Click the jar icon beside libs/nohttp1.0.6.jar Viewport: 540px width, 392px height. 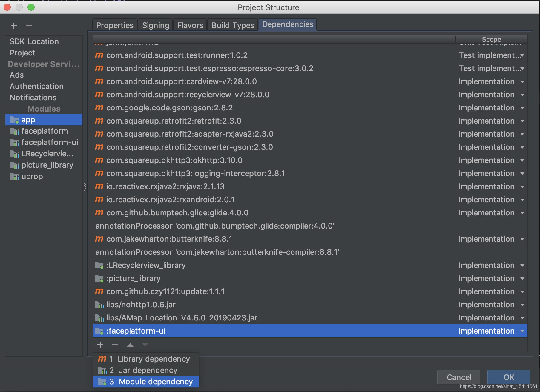coord(99,305)
